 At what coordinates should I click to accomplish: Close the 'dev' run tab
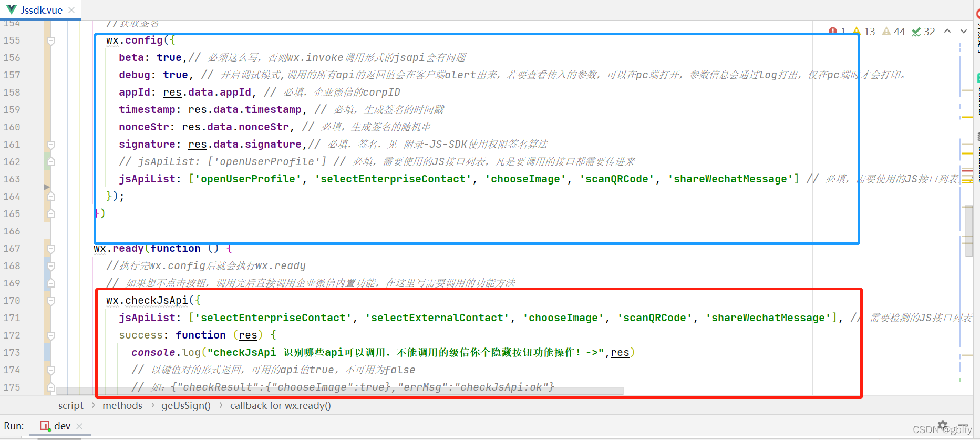pyautogui.click(x=79, y=426)
